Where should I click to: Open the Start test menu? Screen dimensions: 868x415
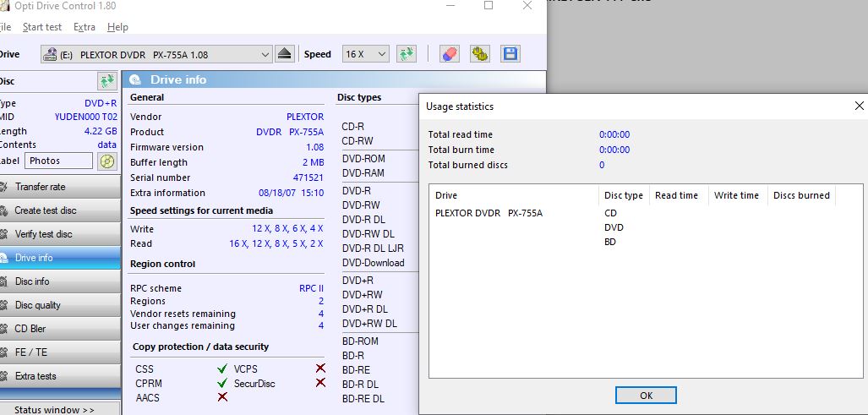42,27
